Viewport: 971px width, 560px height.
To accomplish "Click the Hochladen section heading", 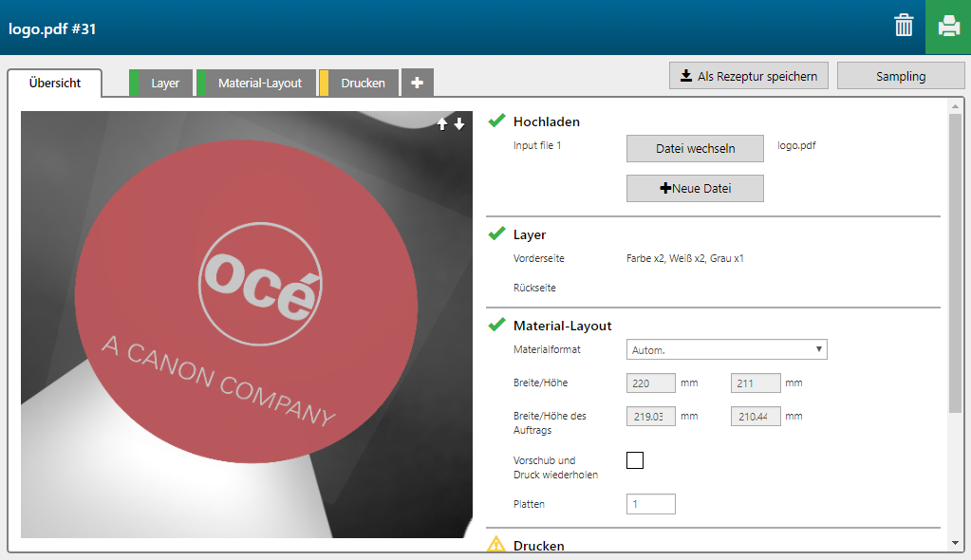I will (546, 121).
